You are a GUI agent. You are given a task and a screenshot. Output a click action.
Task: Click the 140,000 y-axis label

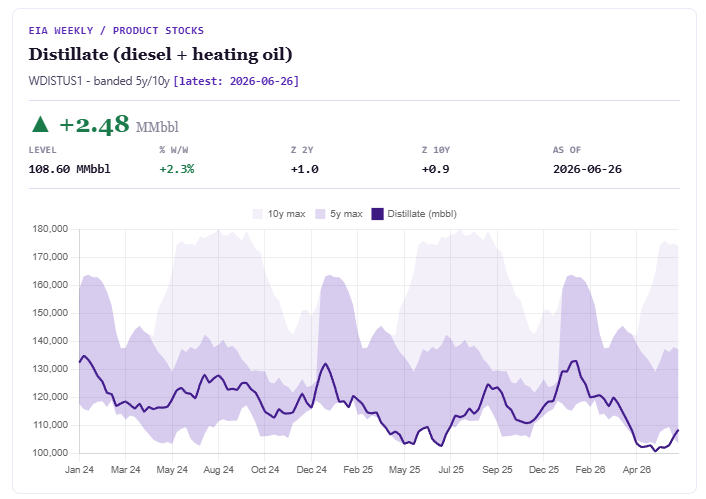point(50,341)
